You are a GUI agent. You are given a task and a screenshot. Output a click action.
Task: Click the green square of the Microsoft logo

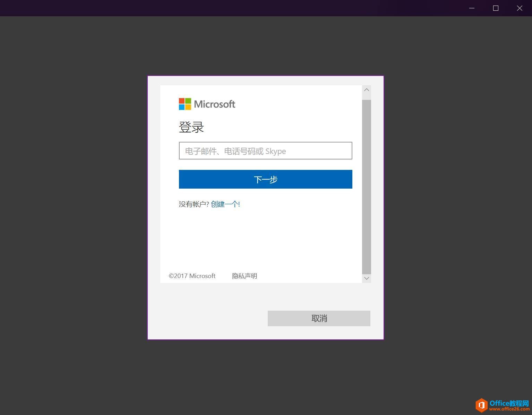pos(188,101)
